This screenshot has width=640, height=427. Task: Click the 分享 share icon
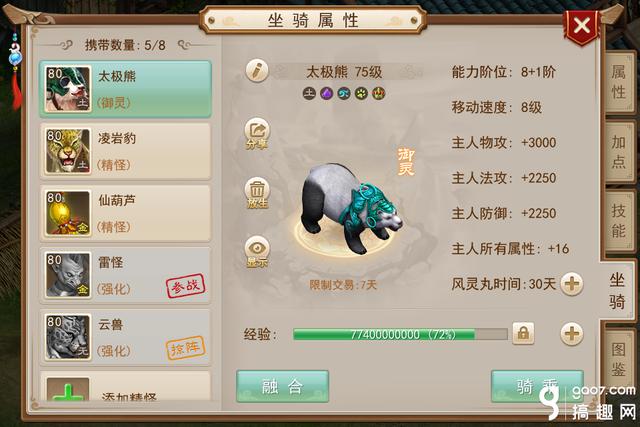point(257,133)
